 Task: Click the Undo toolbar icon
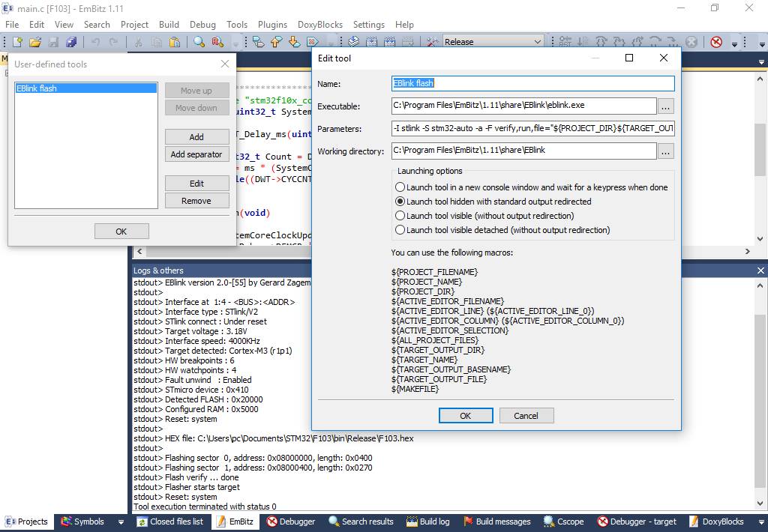click(95, 42)
